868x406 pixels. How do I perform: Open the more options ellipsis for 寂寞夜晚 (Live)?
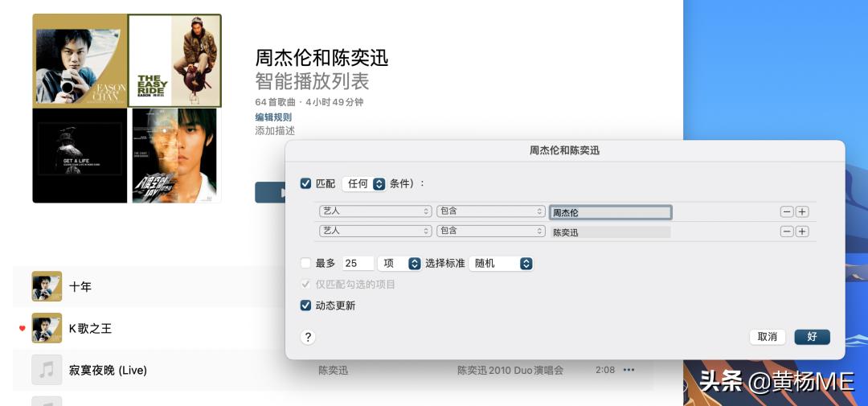(x=628, y=370)
